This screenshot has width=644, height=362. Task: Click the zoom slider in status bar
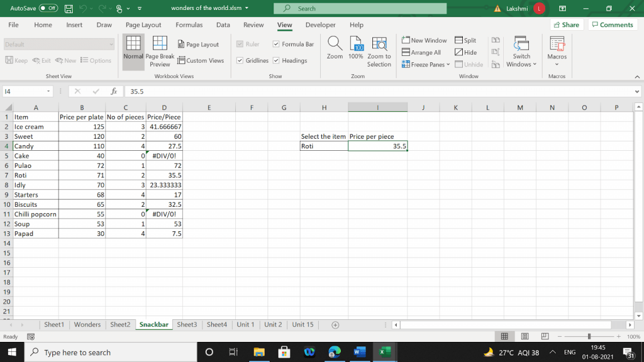(588, 337)
